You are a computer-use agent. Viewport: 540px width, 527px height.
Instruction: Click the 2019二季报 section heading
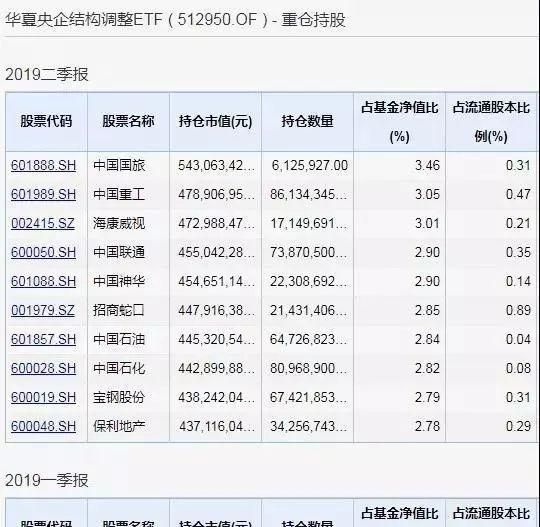pyautogui.click(x=47, y=74)
